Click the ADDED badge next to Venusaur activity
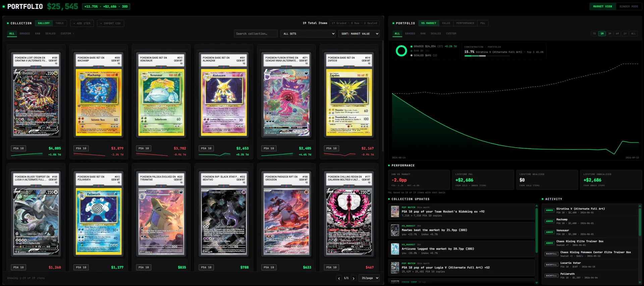 [549, 232]
